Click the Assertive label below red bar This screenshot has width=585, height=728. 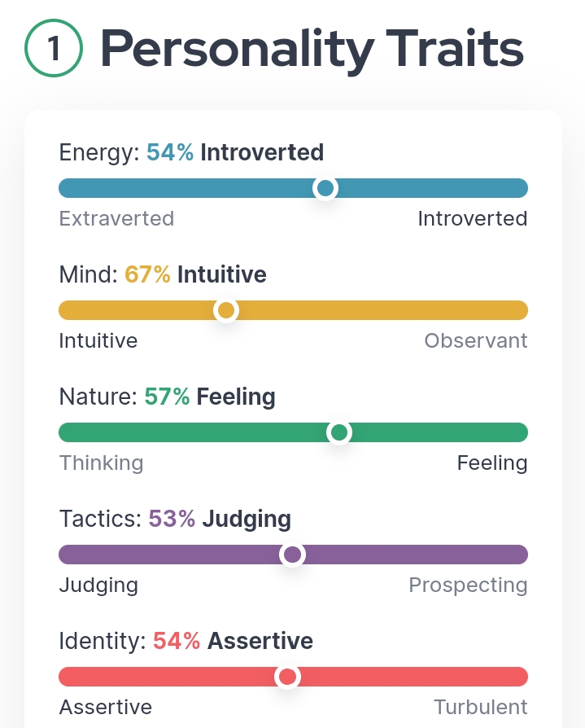(105, 707)
